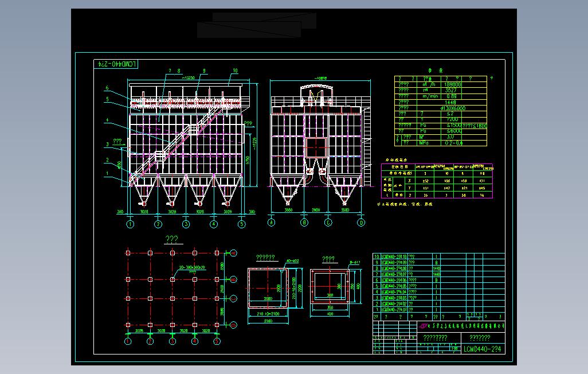Viewport: 588px width, 374px height.
Task: Click axis bubble 3 under the front elevation
Action: [186, 224]
